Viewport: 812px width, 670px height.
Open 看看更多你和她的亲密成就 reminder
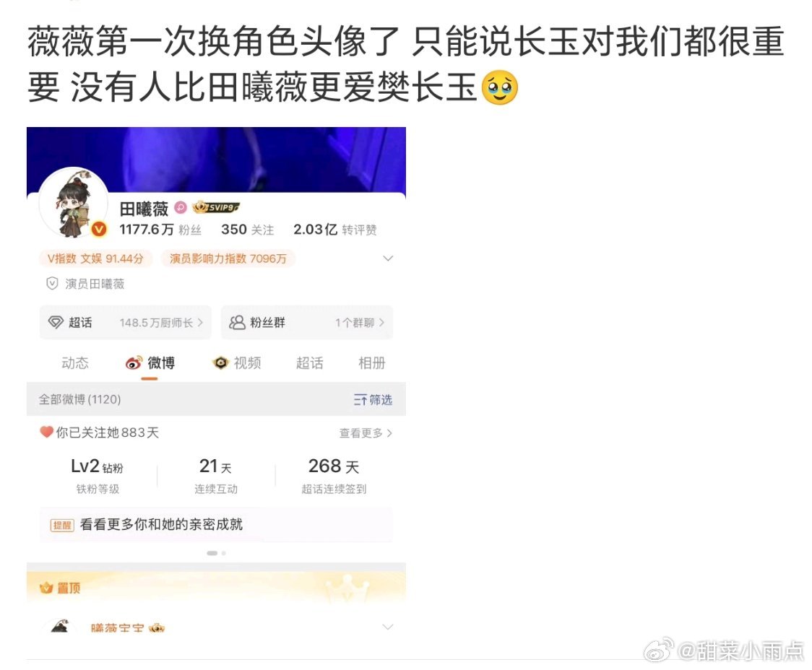216,525
